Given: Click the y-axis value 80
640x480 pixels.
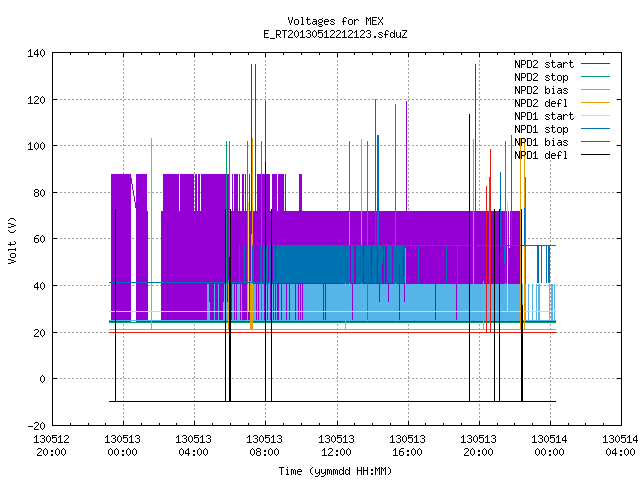Looking at the screenshot, I should (39, 193).
